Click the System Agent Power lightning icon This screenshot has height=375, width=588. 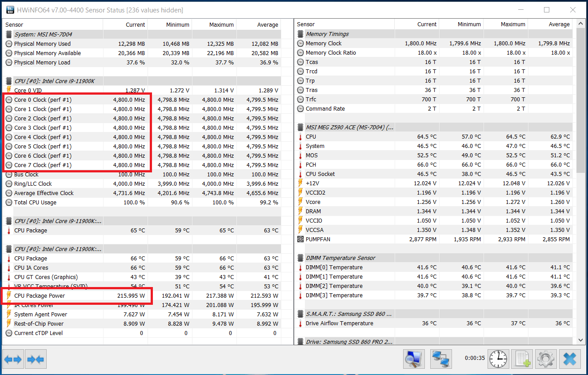pos(9,314)
